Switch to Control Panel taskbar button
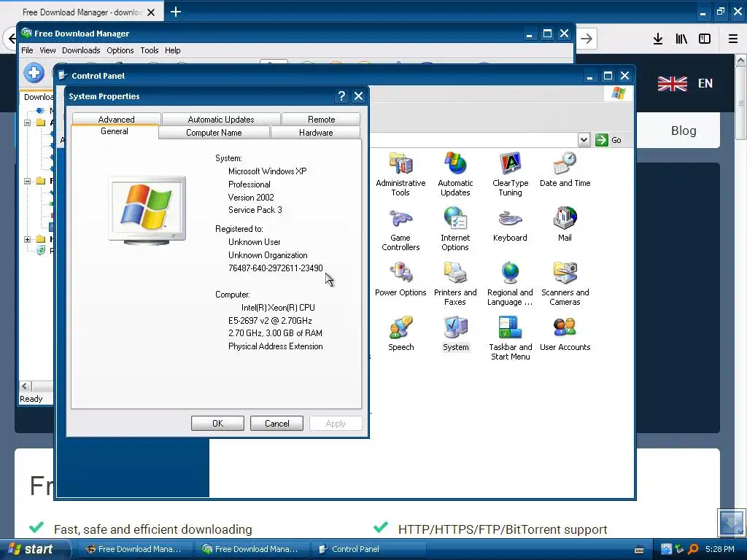This screenshot has width=747, height=560. 369,549
